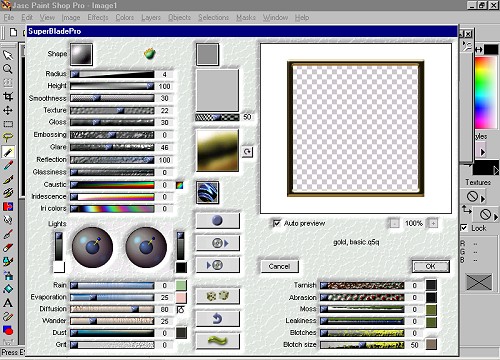Open the File menu
500x360 pixels.
pos(9,17)
